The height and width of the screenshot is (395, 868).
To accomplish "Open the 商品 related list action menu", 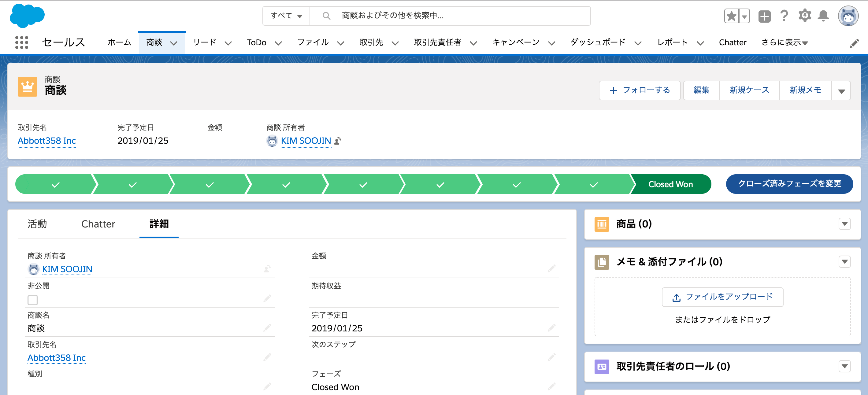I will click(844, 224).
